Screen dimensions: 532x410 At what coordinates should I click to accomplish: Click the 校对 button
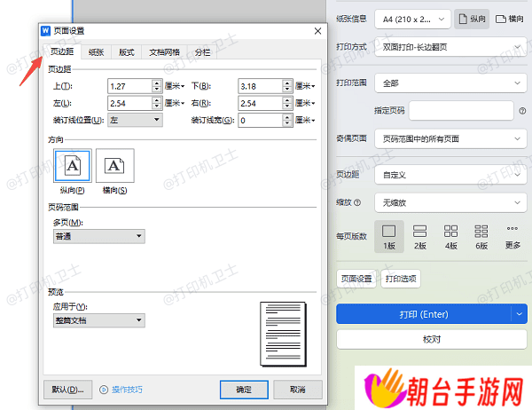pyautogui.click(x=432, y=339)
